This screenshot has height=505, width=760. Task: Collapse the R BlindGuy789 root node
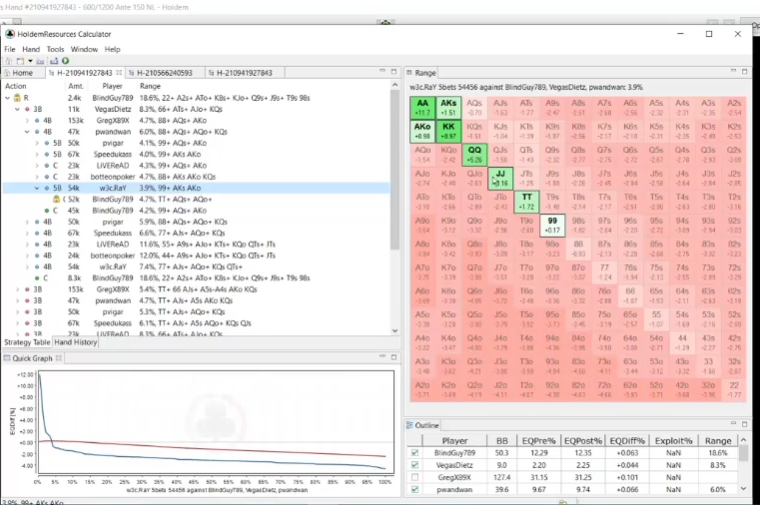pyautogui.click(x=7, y=98)
